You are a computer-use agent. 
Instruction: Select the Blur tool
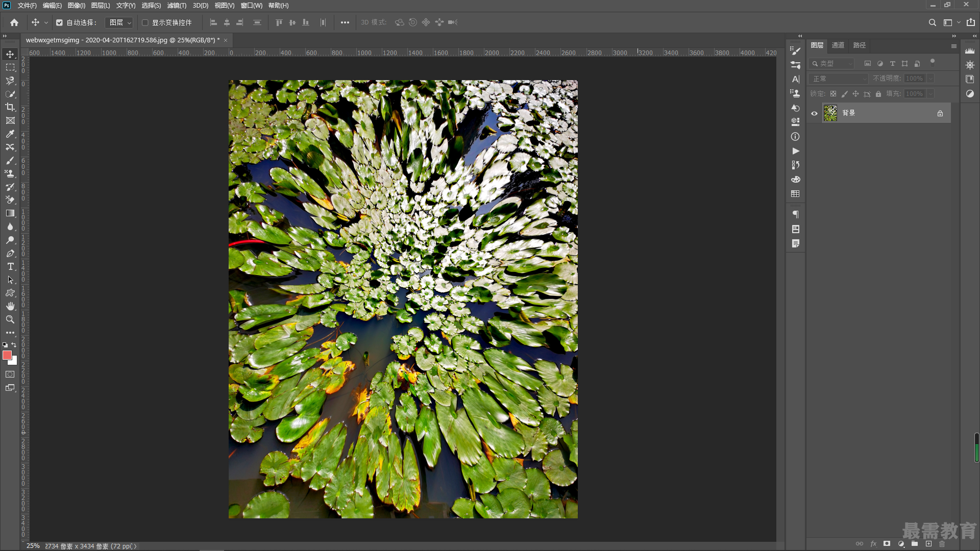[10, 227]
